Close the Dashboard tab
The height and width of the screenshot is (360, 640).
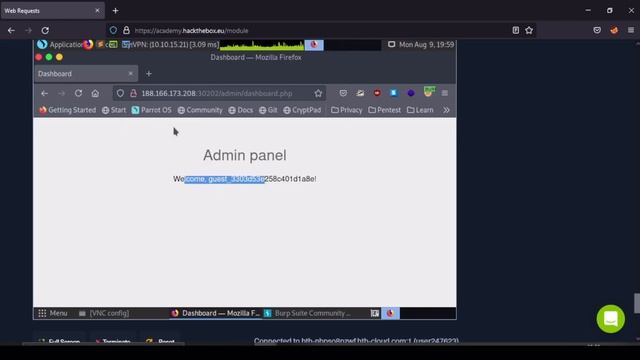point(131,73)
